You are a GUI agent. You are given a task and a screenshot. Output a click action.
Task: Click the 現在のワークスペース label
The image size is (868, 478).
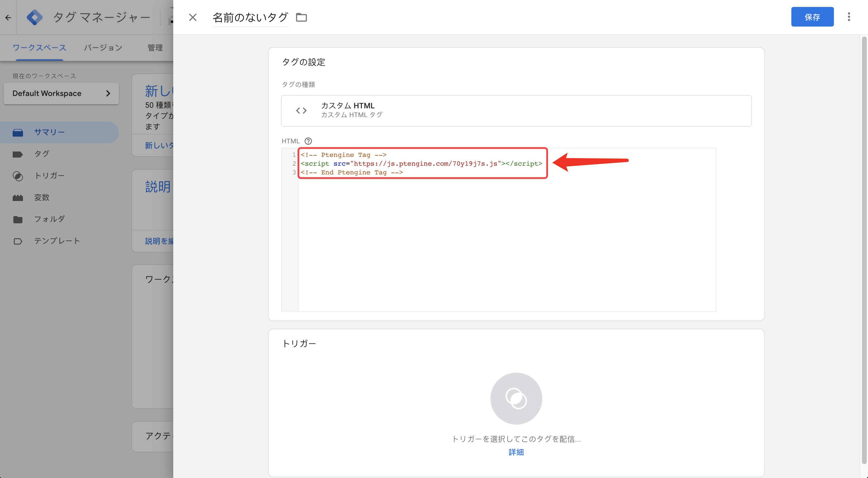point(44,76)
